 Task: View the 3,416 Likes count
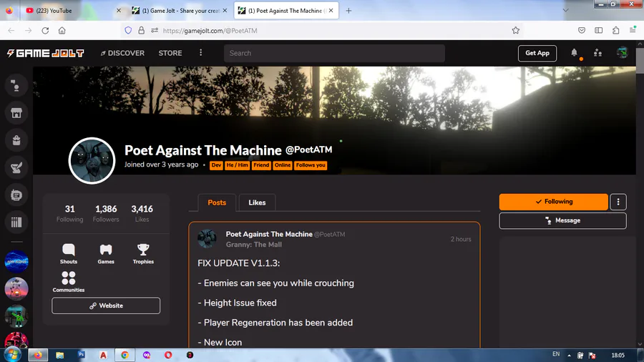point(142,213)
